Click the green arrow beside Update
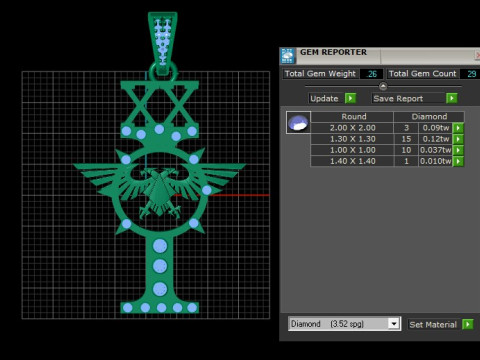Image resolution: width=480 pixels, height=360 pixels. (x=350, y=98)
